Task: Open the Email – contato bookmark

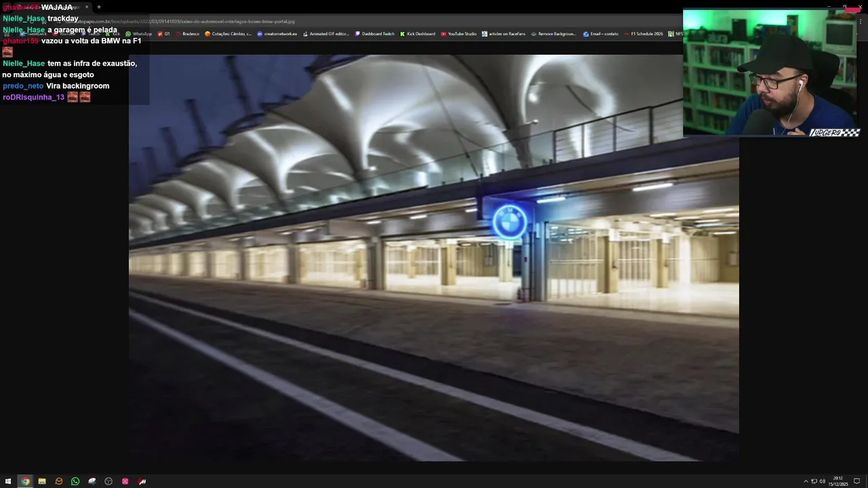Action: click(601, 34)
